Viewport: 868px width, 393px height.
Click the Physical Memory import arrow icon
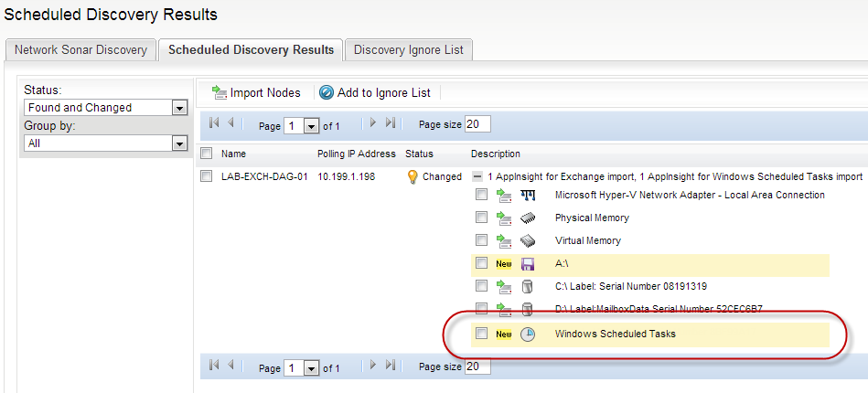(503, 218)
